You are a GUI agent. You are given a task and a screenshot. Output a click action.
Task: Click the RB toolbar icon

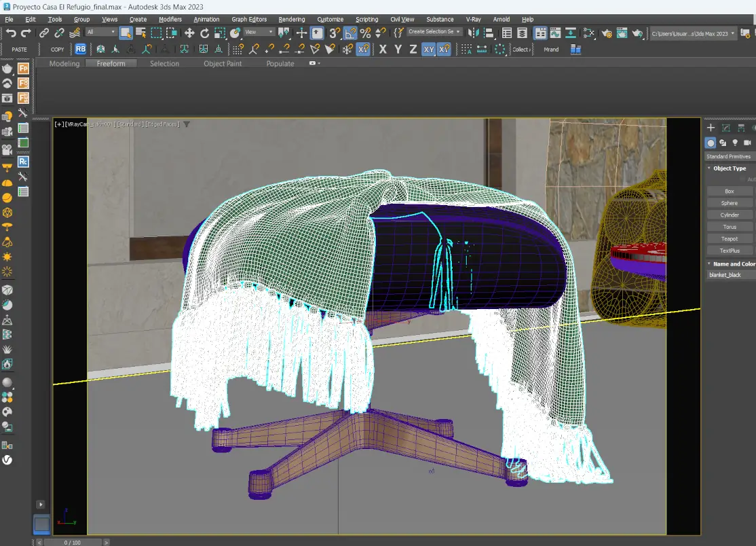coord(81,49)
